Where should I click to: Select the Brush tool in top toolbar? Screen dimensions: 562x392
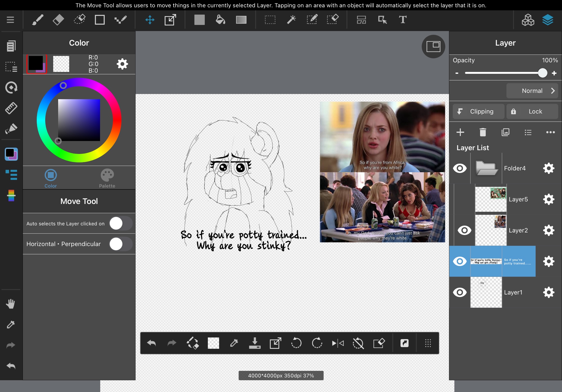tap(37, 20)
